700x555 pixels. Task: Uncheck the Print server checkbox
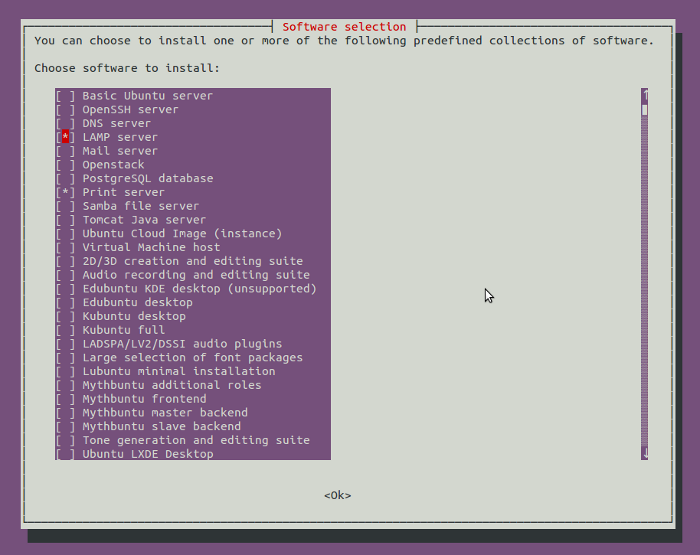click(66, 192)
